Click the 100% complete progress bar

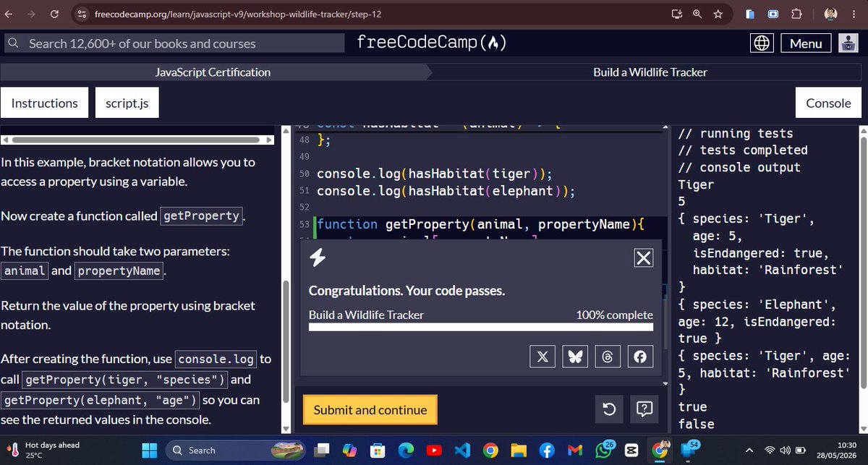pos(481,327)
